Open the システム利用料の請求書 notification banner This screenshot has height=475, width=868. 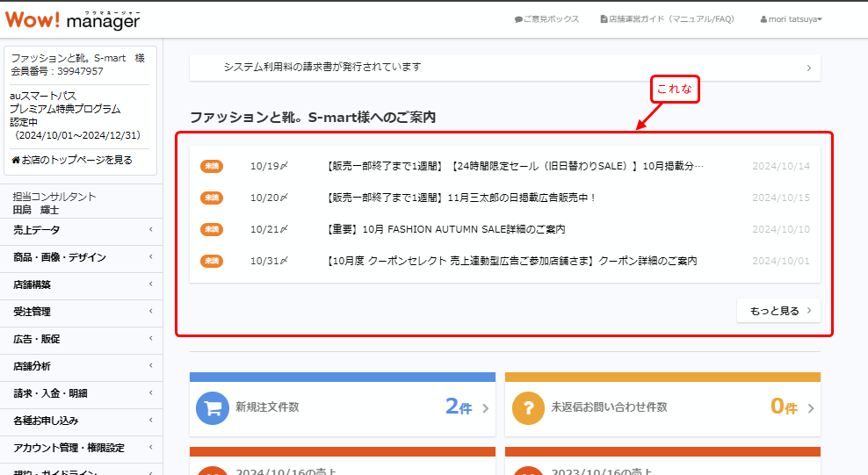(504, 68)
